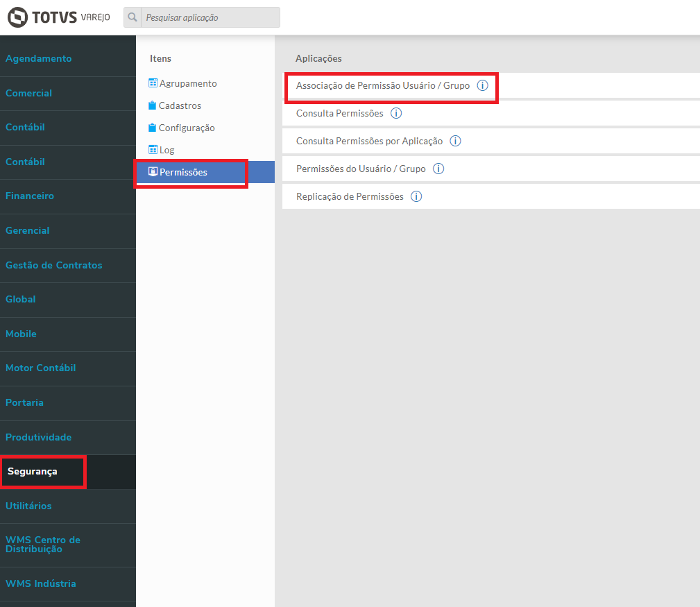Open Produtividade module in sidebar

tap(68, 438)
